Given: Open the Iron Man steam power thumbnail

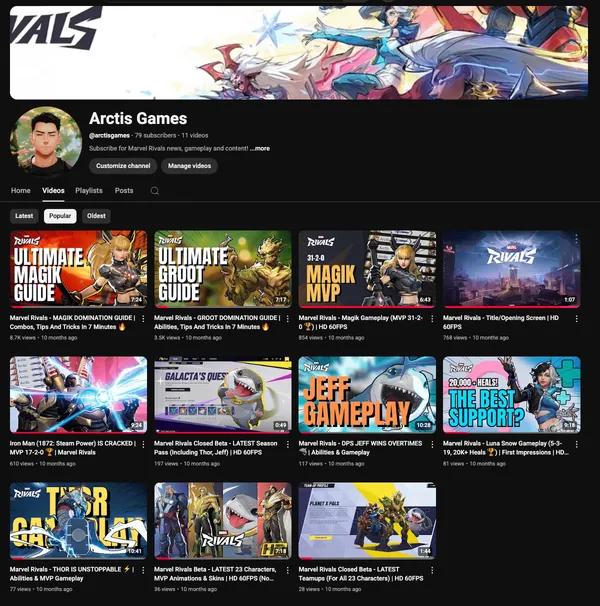Looking at the screenshot, I should pos(78,395).
